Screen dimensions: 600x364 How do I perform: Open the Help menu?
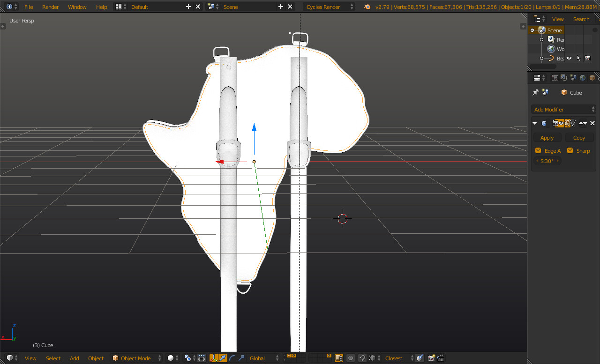coord(101,7)
